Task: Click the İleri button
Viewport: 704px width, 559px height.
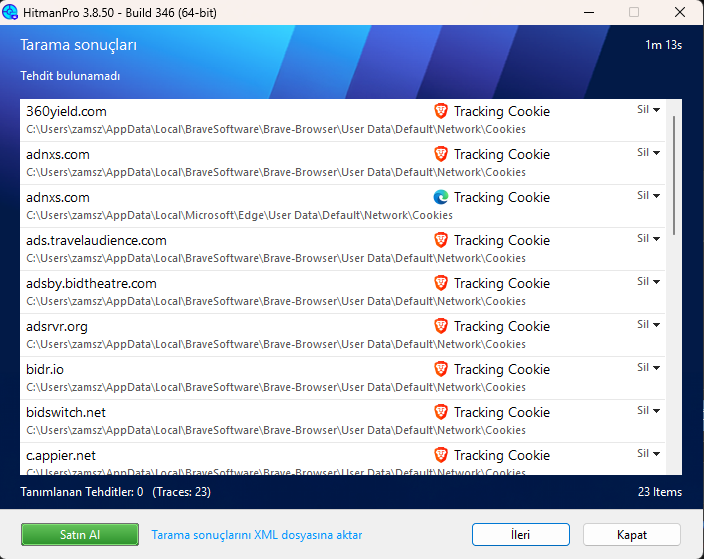Action: pos(521,534)
